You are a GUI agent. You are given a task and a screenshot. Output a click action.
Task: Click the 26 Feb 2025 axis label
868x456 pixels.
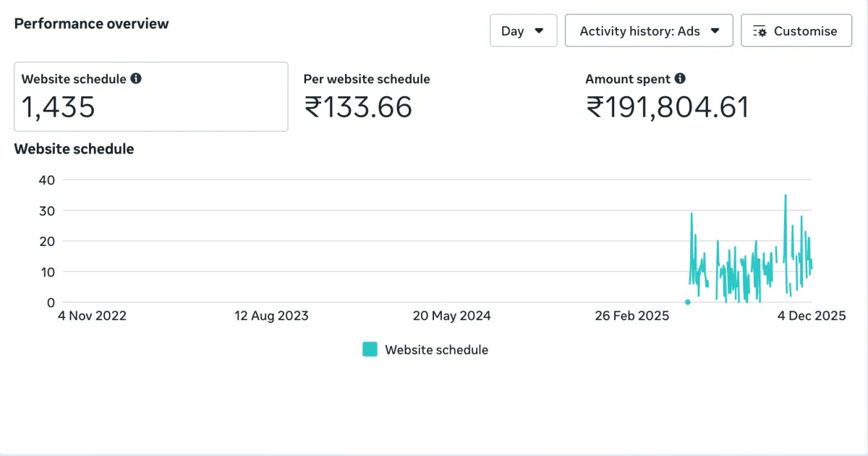632,316
